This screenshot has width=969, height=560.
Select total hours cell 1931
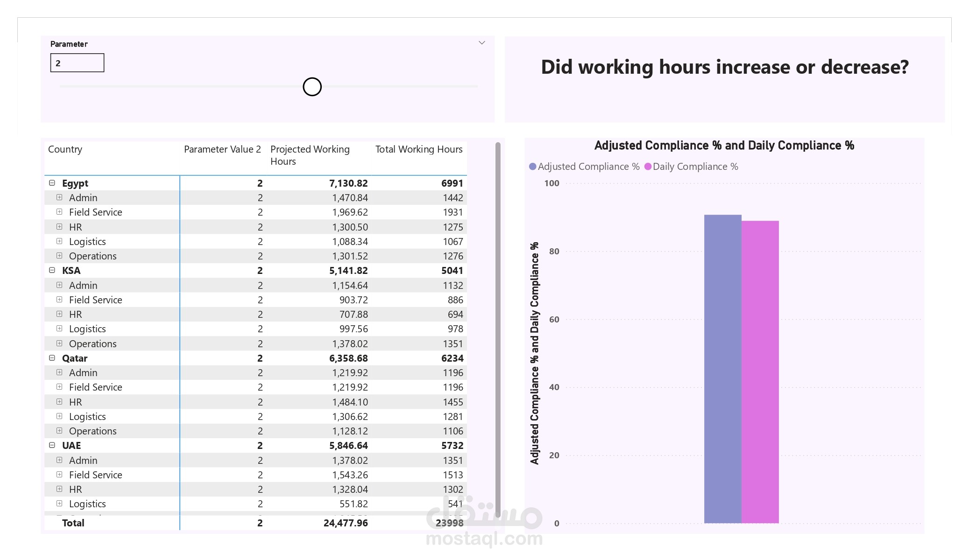453,212
